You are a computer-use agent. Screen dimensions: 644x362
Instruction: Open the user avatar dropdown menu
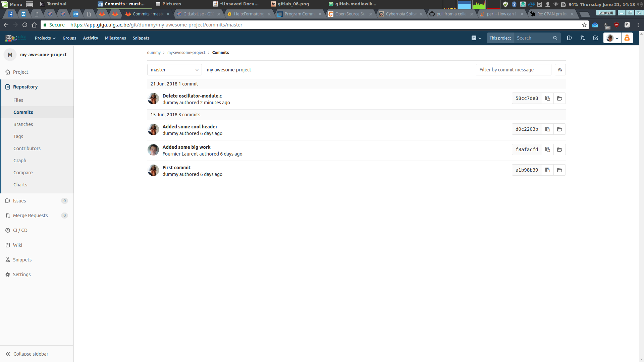coord(612,38)
